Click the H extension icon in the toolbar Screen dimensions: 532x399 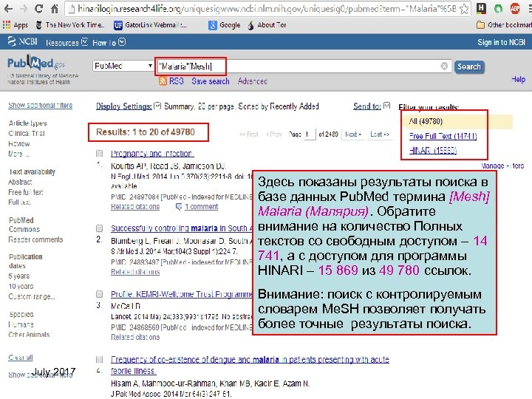point(481,9)
